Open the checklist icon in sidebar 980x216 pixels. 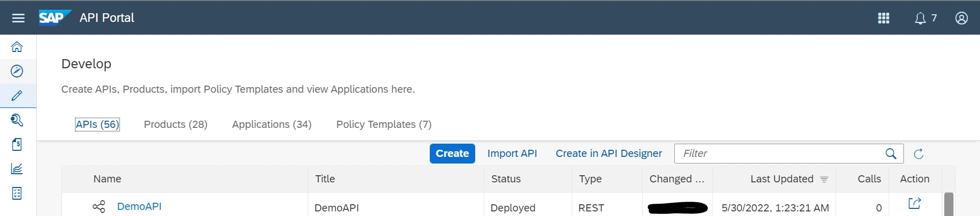click(17, 194)
